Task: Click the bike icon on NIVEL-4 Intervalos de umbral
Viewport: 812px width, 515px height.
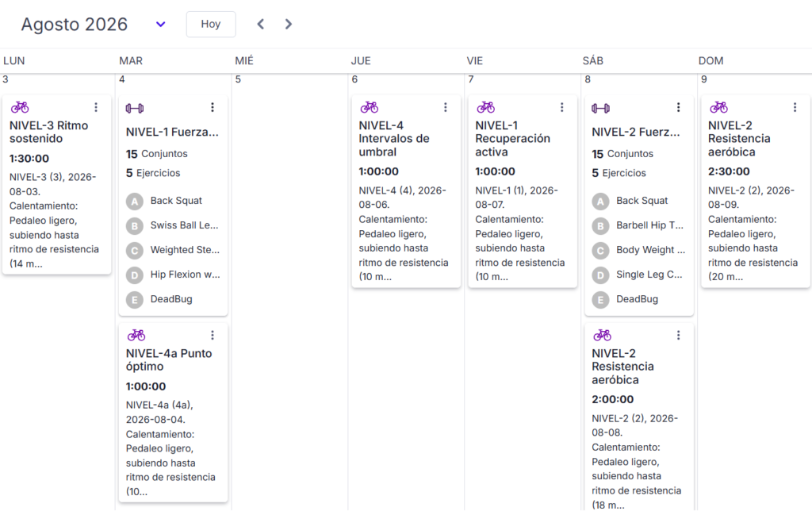Action: (370, 107)
